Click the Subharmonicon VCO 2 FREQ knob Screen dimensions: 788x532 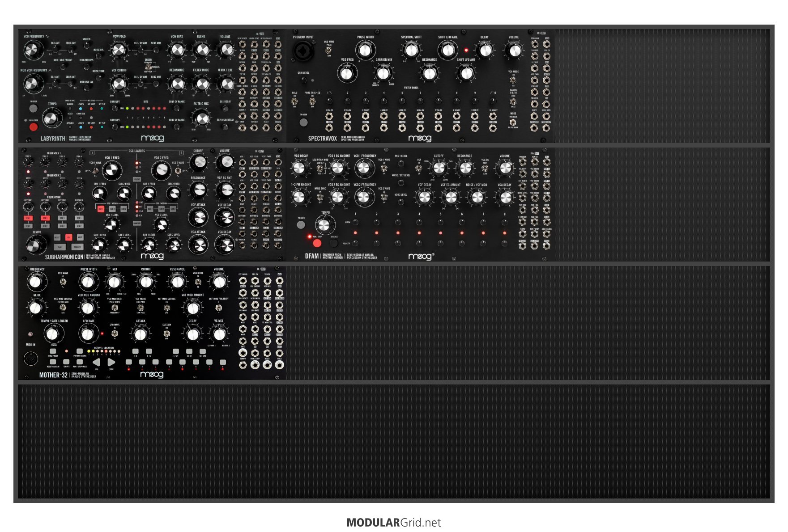pyautogui.click(x=161, y=170)
